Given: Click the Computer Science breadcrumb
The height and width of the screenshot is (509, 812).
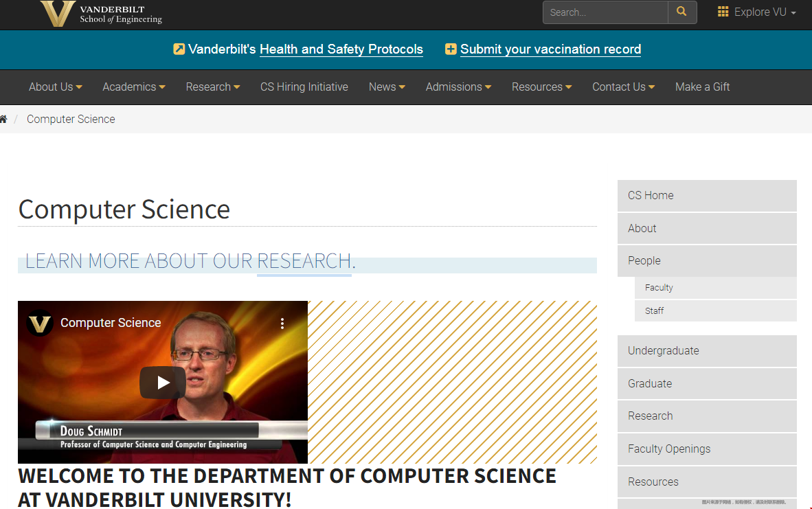Looking at the screenshot, I should (x=71, y=119).
